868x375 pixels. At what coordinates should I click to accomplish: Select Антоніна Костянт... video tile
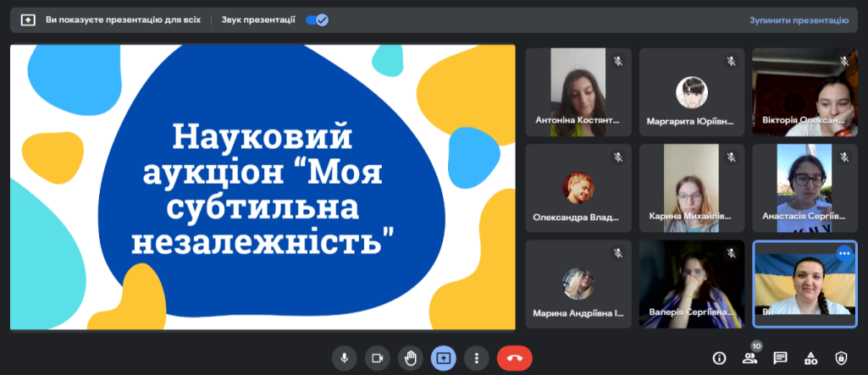[x=578, y=92]
